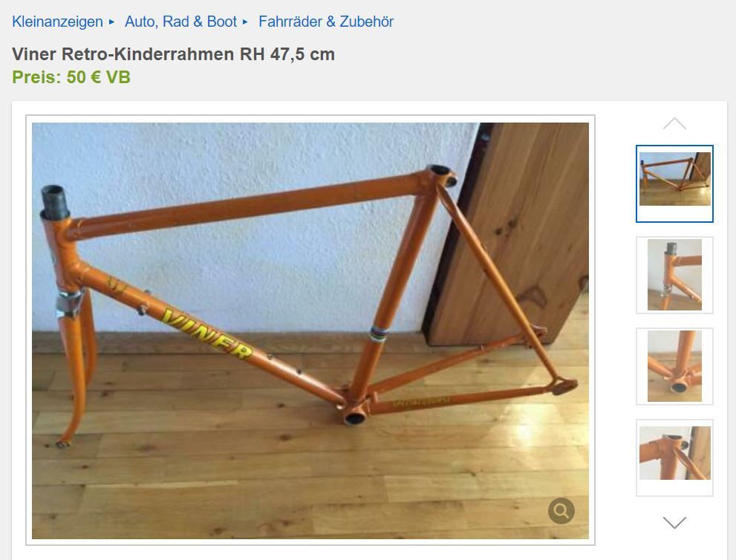Click the magnifier zoom icon on photo
736x560 pixels.
tap(561, 511)
